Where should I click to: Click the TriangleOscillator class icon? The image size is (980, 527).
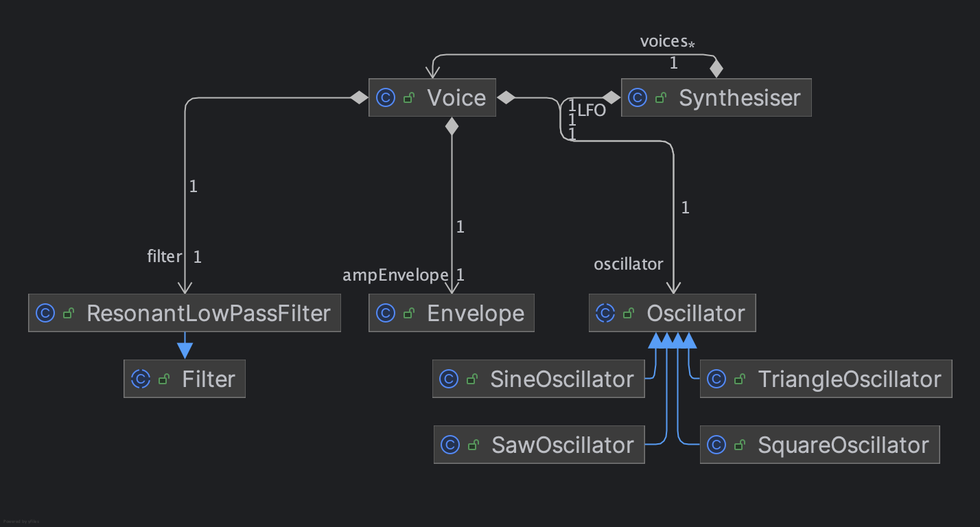click(716, 379)
